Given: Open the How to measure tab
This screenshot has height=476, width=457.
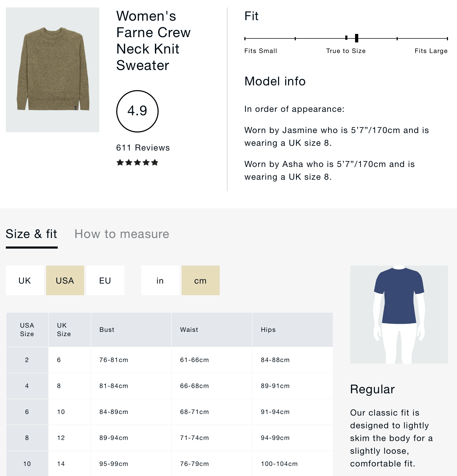Looking at the screenshot, I should 122,234.
